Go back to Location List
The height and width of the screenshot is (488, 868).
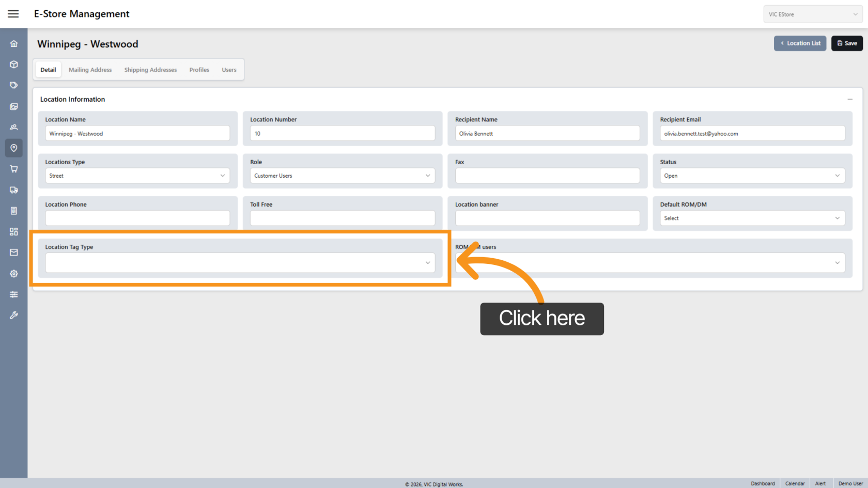(800, 43)
